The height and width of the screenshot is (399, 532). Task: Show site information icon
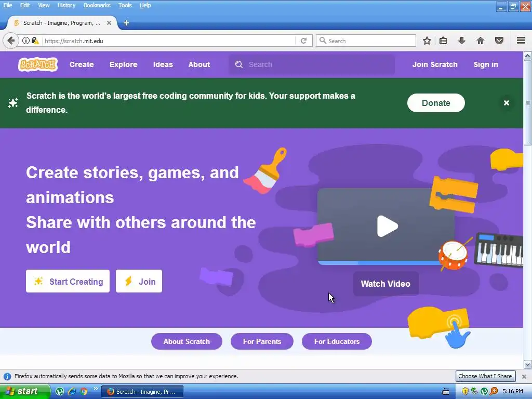point(25,41)
